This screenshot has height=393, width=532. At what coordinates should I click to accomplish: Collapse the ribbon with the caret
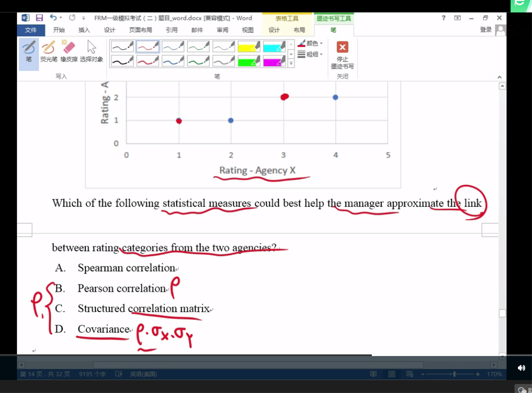pyautogui.click(x=500, y=77)
